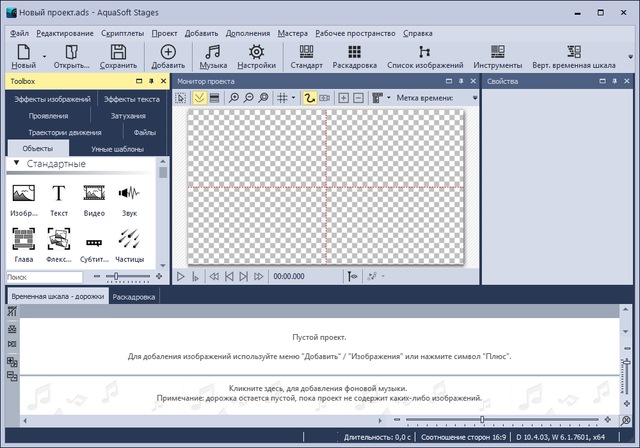
Task: Switch to the Раскадровка timeline tab
Action: (x=133, y=297)
